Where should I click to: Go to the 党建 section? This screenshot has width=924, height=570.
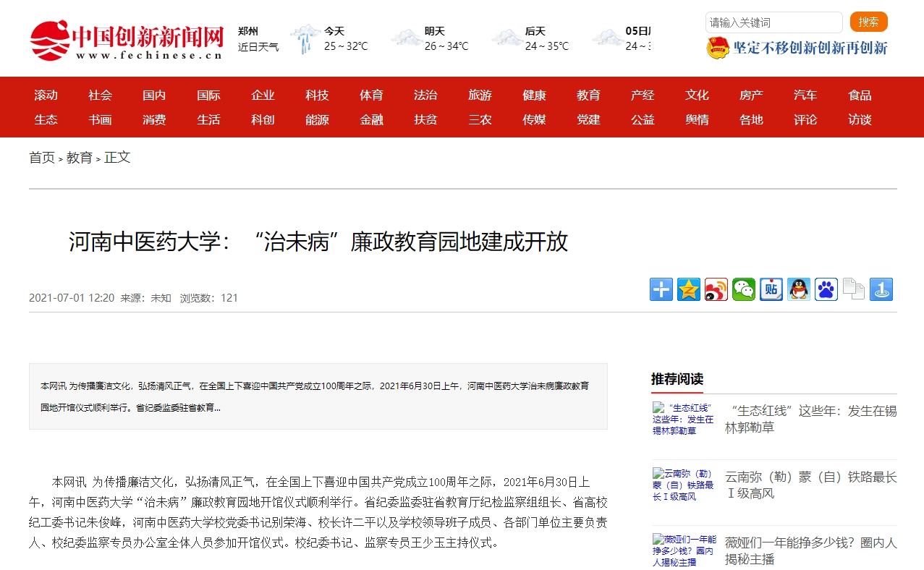tap(588, 120)
